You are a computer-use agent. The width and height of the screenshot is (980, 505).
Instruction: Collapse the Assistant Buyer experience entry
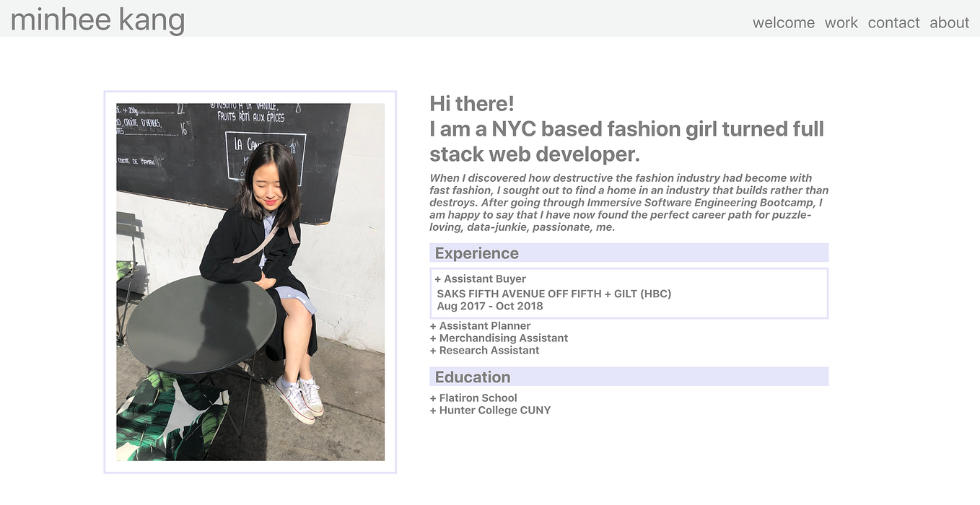pos(481,278)
